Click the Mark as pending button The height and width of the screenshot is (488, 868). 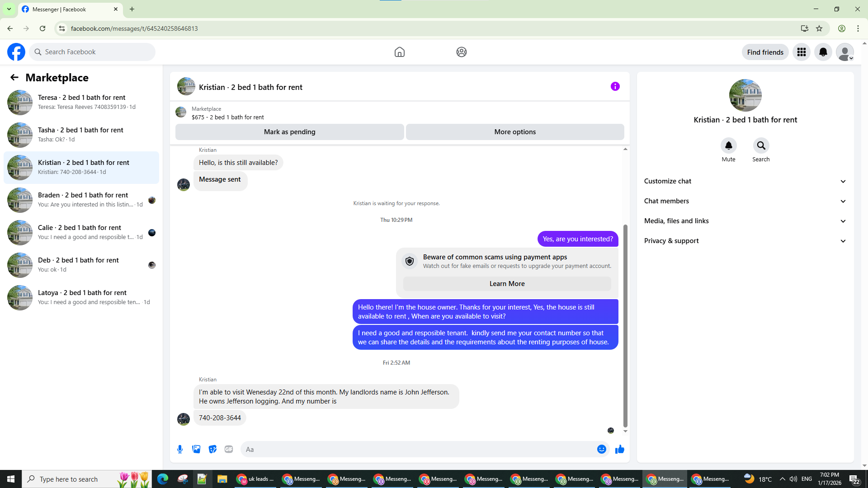pyautogui.click(x=289, y=132)
